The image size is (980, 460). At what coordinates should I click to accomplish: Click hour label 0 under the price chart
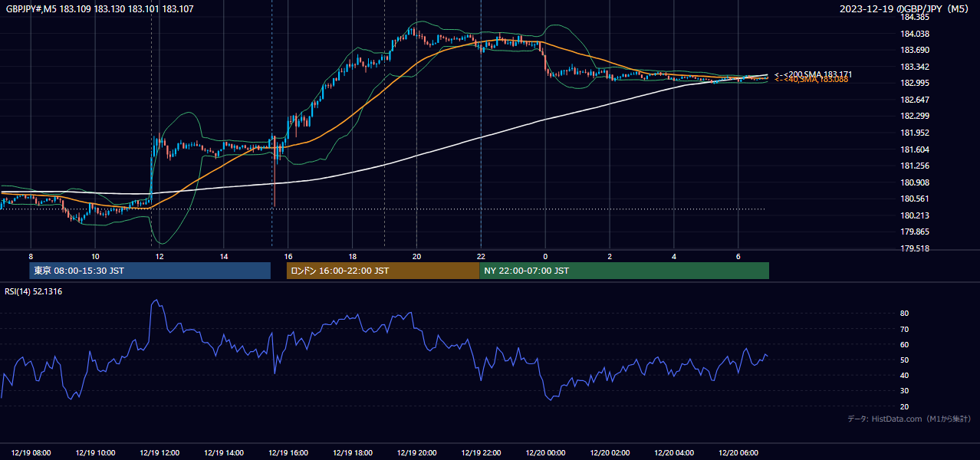coord(545,256)
